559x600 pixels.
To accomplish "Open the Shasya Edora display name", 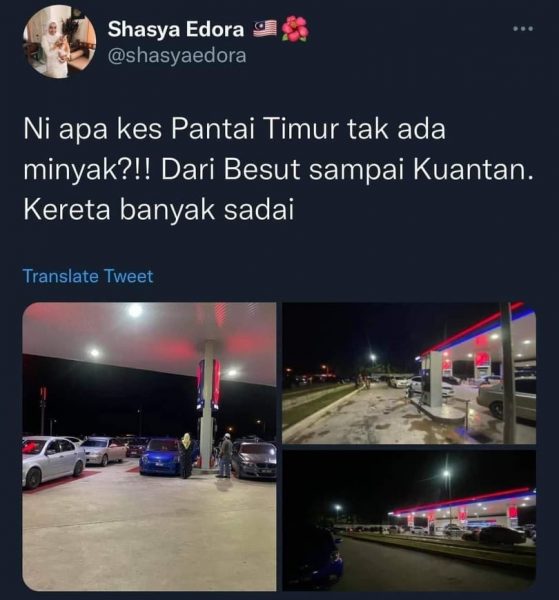I will click(176, 29).
